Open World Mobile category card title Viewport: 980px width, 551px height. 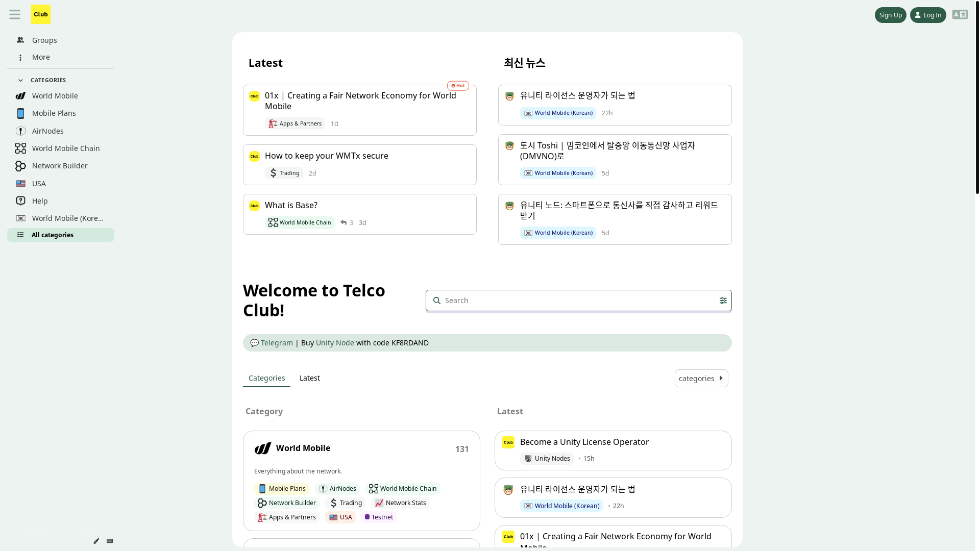click(303, 448)
